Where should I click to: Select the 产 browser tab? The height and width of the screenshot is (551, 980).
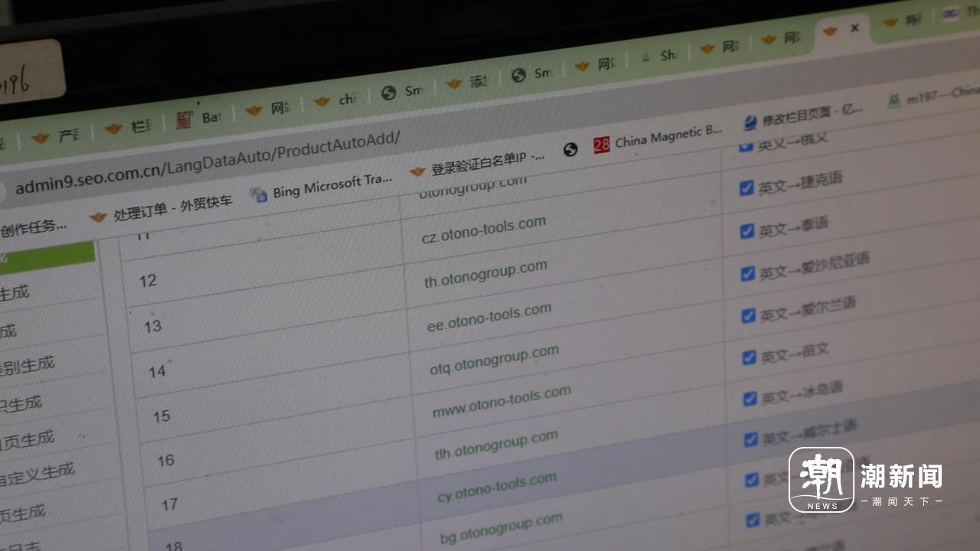pyautogui.click(x=56, y=137)
